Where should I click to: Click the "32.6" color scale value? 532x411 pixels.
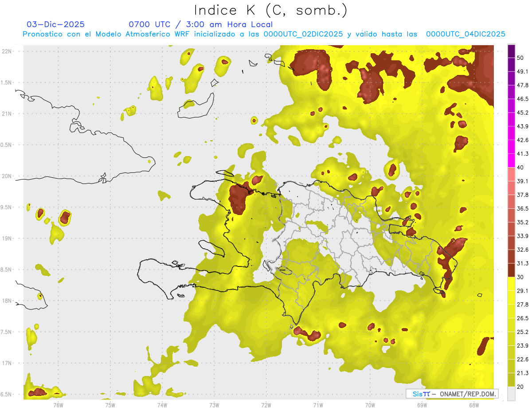pyautogui.click(x=523, y=250)
